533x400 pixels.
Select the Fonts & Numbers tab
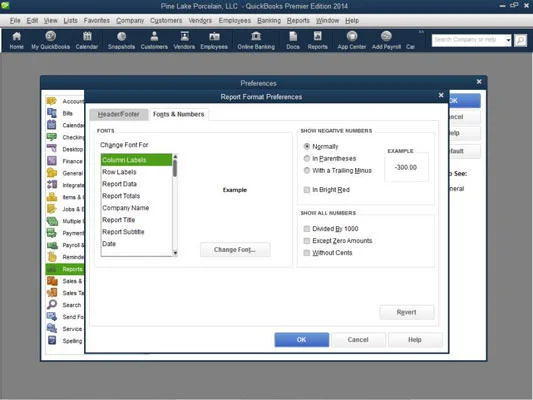coord(178,115)
